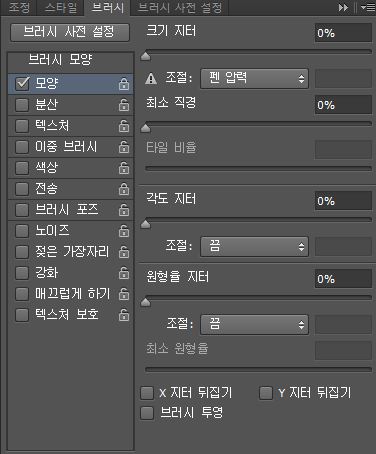The width and height of the screenshot is (376, 454).
Task: Click the 브러시 사전 설정 button
Action: [70, 32]
